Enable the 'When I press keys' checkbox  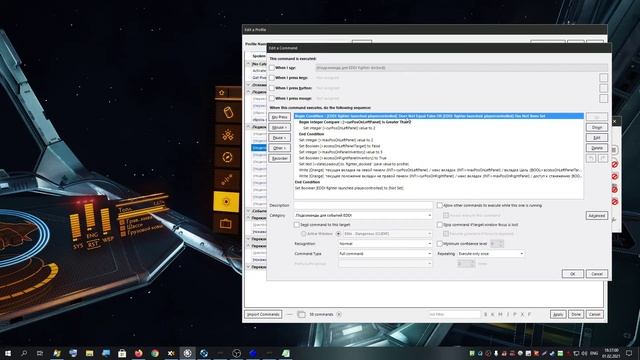point(272,78)
